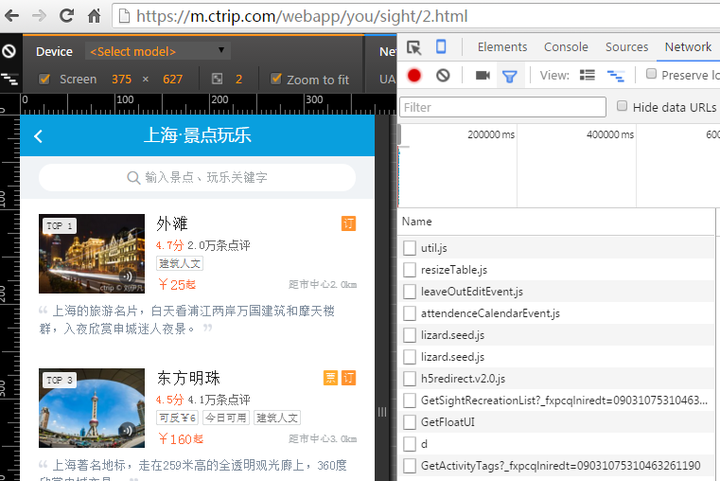Click the device pixel ratio icon

(x=217, y=79)
